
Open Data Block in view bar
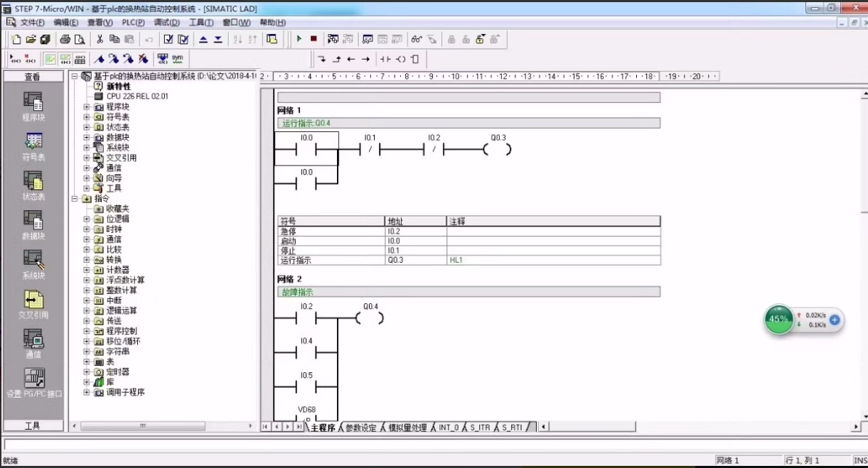click(x=33, y=226)
